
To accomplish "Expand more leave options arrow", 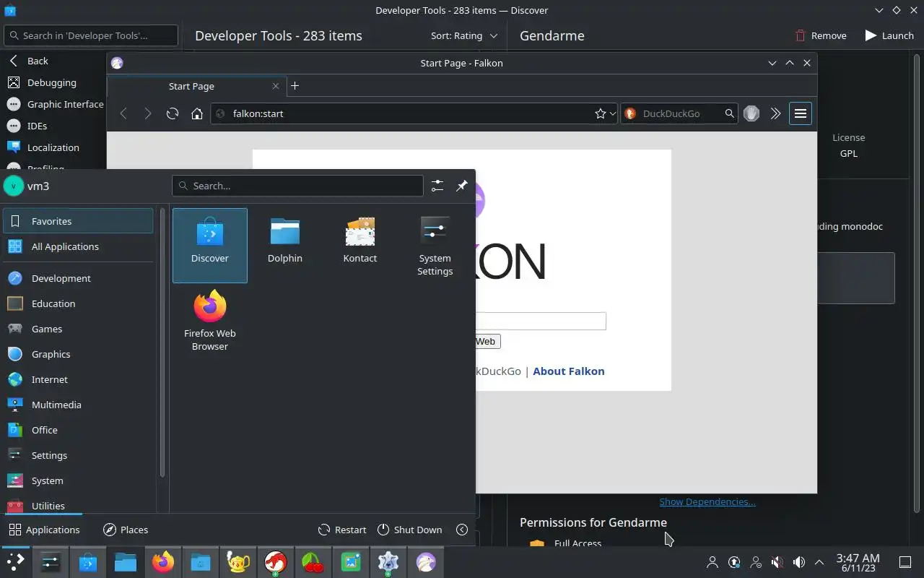I will 462,530.
